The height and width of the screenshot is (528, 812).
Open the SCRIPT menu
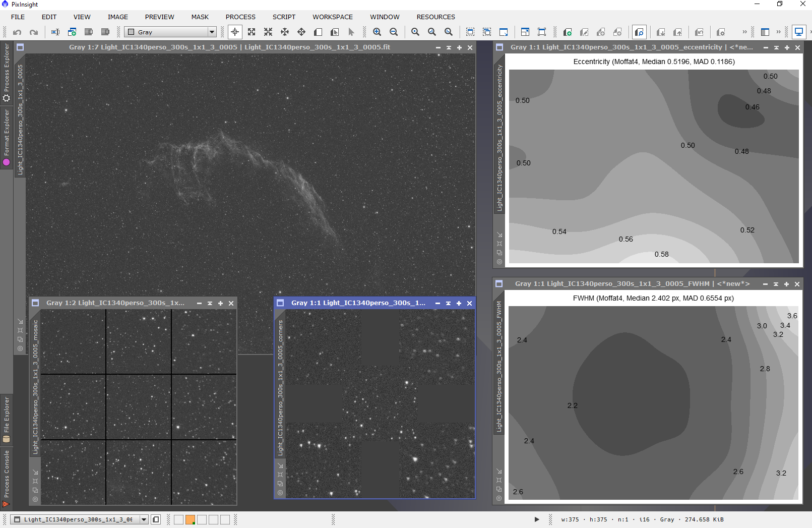click(x=284, y=17)
